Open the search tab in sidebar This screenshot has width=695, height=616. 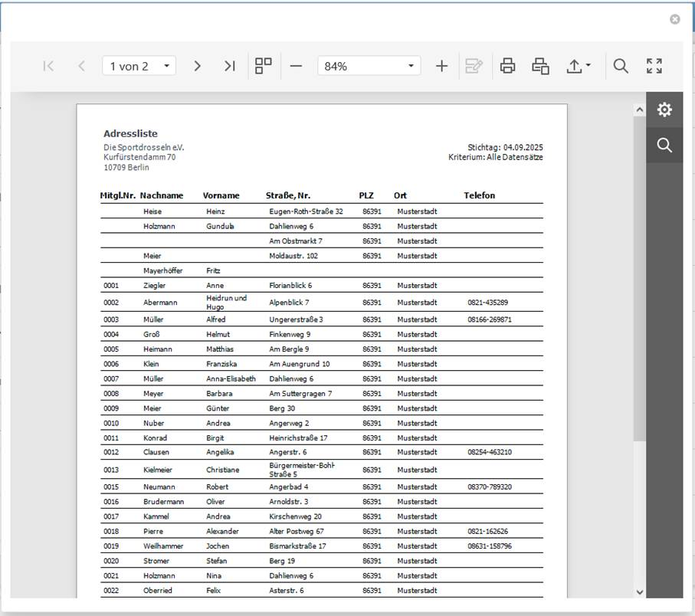[x=664, y=146]
